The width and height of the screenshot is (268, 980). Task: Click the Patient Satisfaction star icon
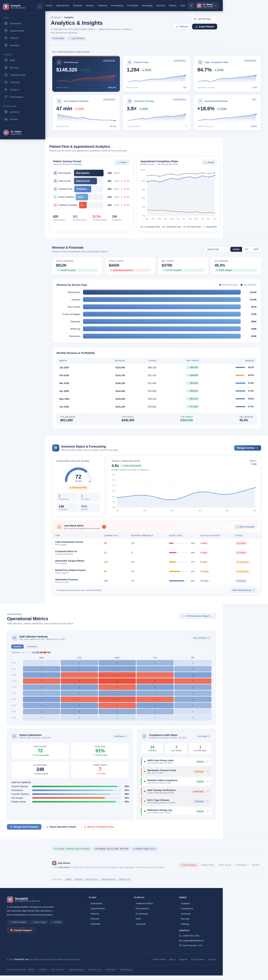click(14, 736)
